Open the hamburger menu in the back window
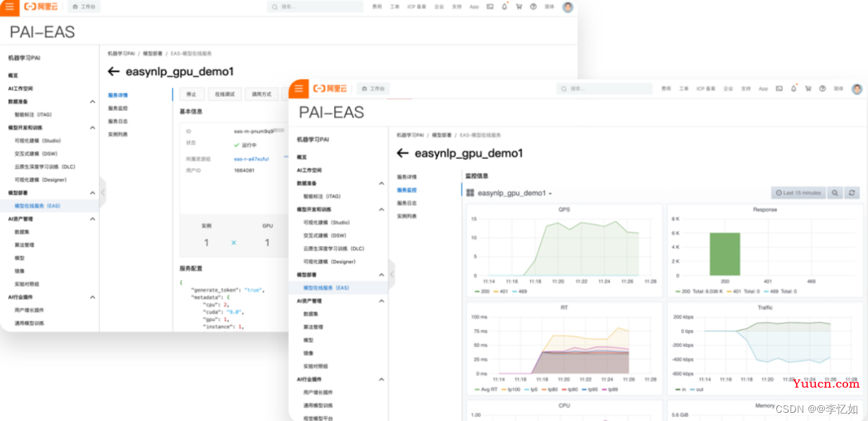This screenshot has height=421, width=868. (x=9, y=6)
